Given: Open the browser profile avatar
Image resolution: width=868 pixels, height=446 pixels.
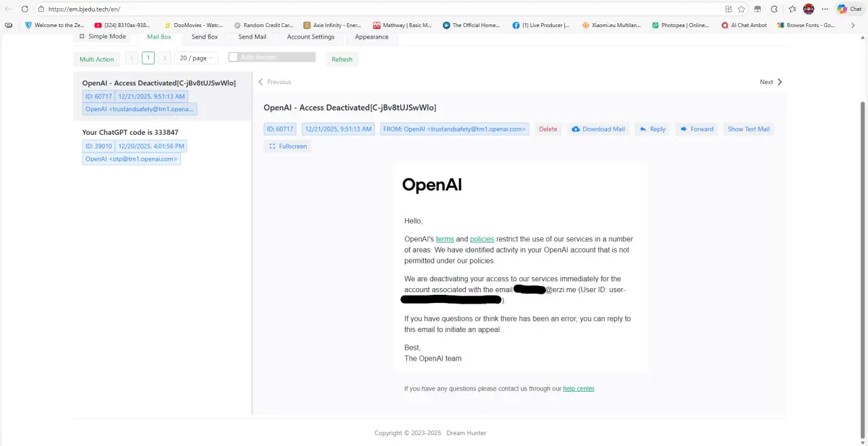Looking at the screenshot, I should pos(808,9).
